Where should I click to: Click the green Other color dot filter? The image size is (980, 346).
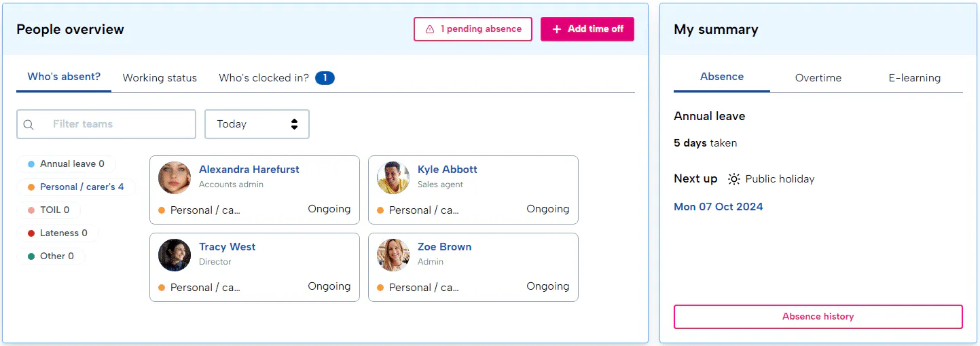click(x=31, y=256)
